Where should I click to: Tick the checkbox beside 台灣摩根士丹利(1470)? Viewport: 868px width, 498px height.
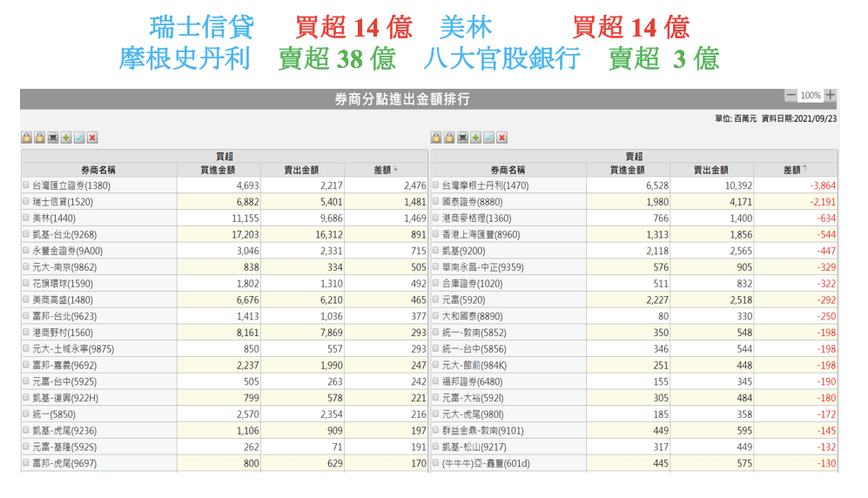[x=435, y=186]
